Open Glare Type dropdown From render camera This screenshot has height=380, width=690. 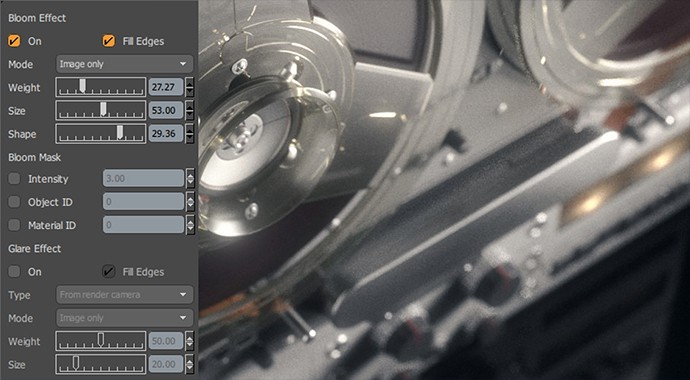(x=125, y=295)
